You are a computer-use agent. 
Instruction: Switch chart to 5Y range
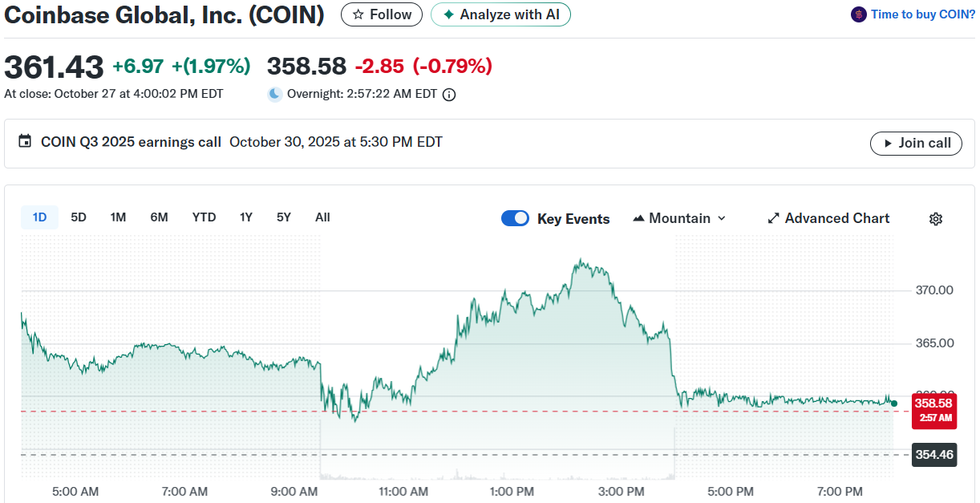click(x=283, y=217)
